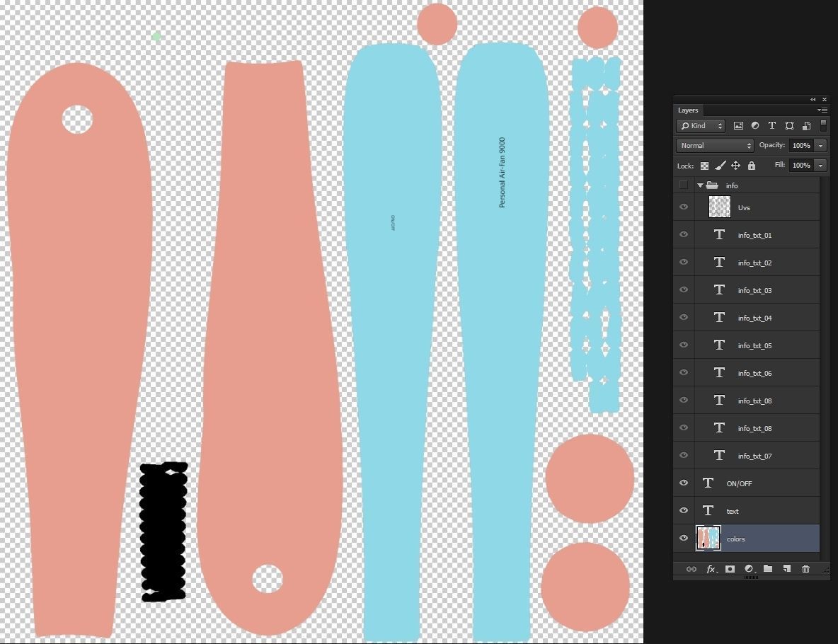Click the Fill 100% value field

click(802, 166)
